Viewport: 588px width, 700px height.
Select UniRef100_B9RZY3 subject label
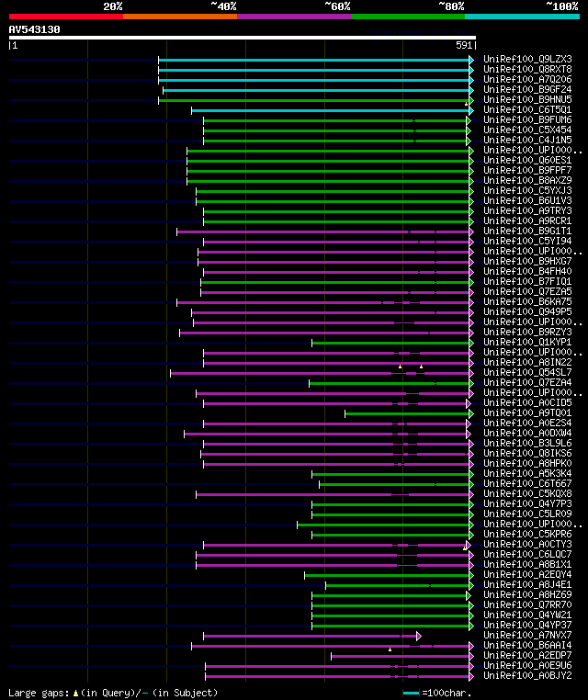point(527,332)
